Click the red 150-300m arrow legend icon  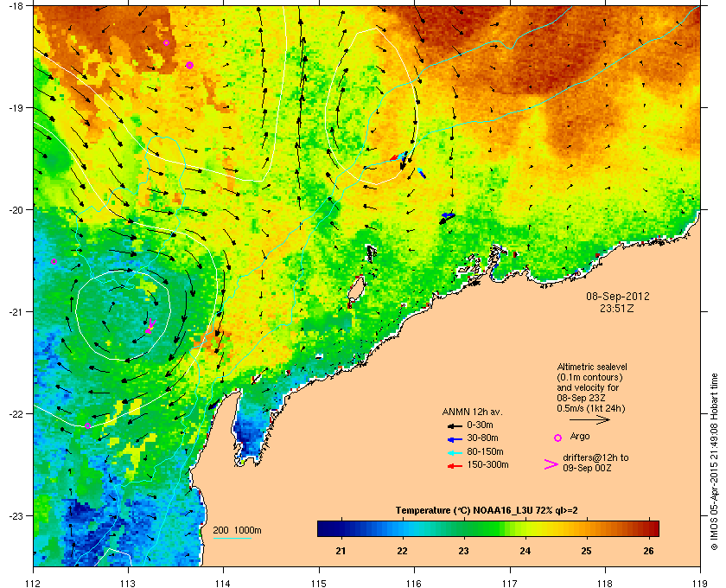point(455,466)
